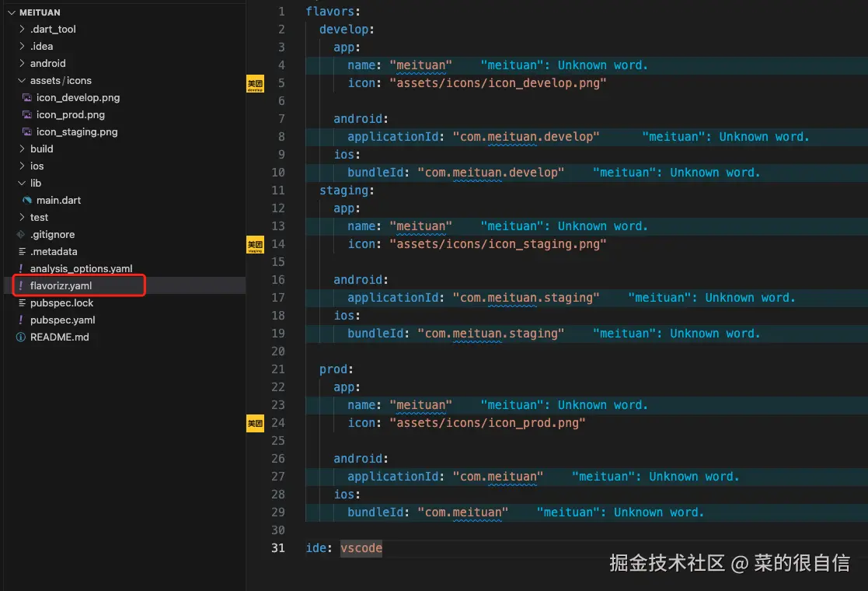Click gutter image preview on line 24
Viewport: 868px width, 591px height.
point(255,424)
